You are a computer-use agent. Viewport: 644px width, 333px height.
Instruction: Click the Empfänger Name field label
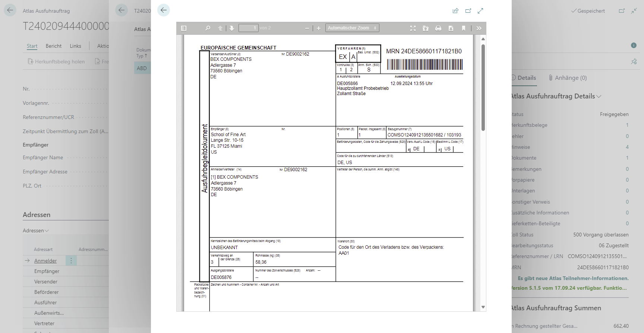point(43,157)
